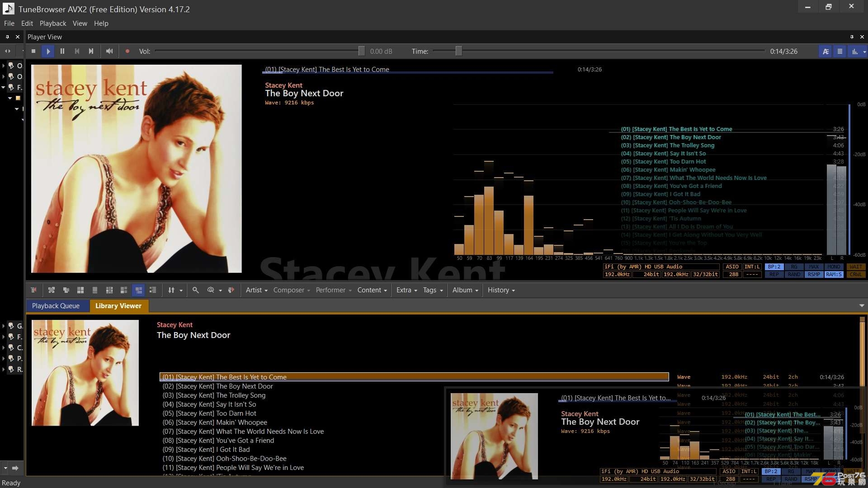Image resolution: width=868 pixels, height=488 pixels.
Task: Switch to the four-tile grid view icon
Action: [80, 290]
